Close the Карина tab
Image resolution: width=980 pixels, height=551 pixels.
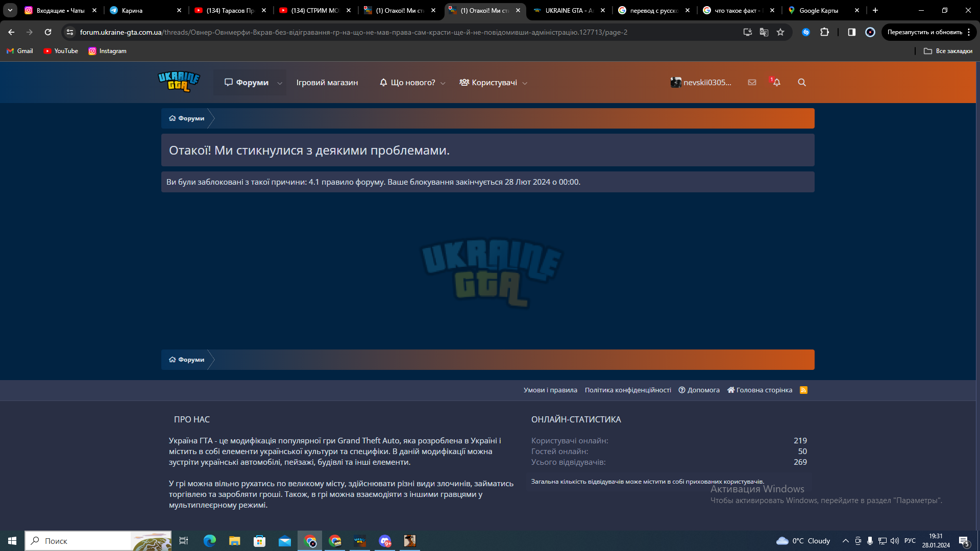click(x=179, y=10)
